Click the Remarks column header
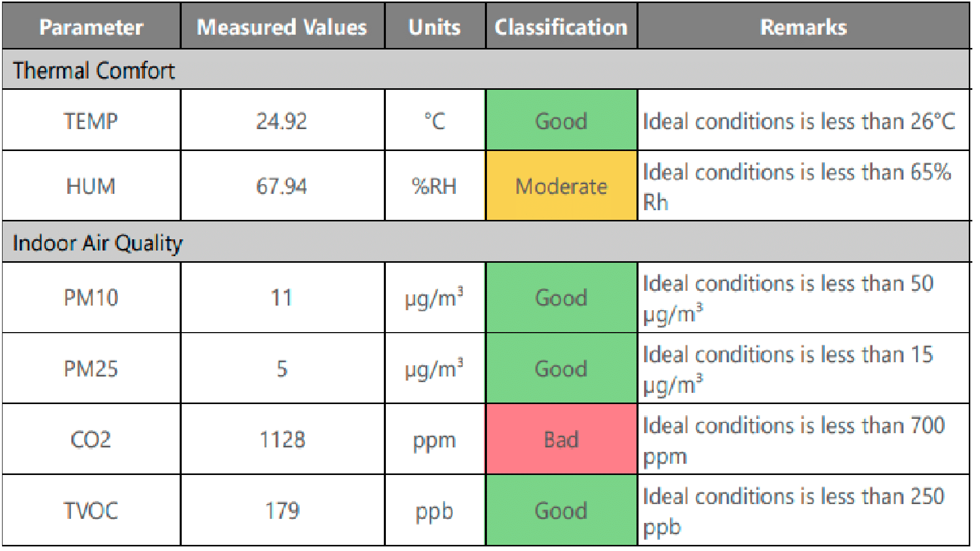 point(803,27)
